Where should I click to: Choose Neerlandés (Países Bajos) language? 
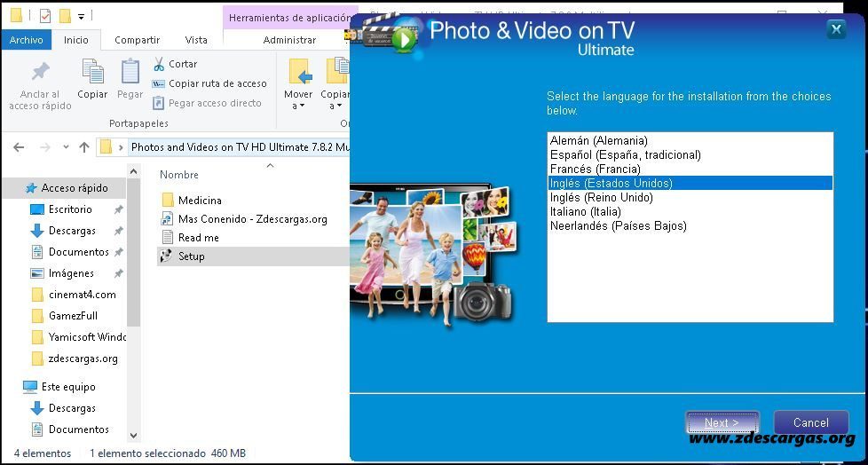618,226
